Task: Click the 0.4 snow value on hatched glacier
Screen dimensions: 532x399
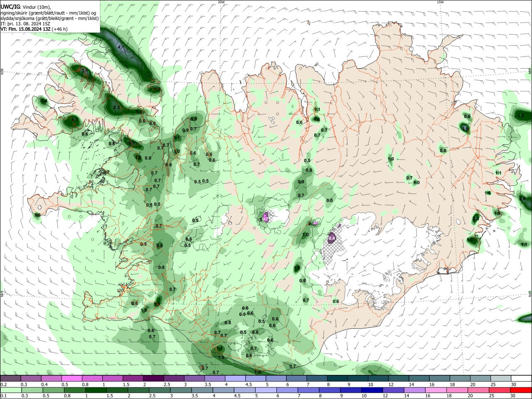Action: point(332,239)
